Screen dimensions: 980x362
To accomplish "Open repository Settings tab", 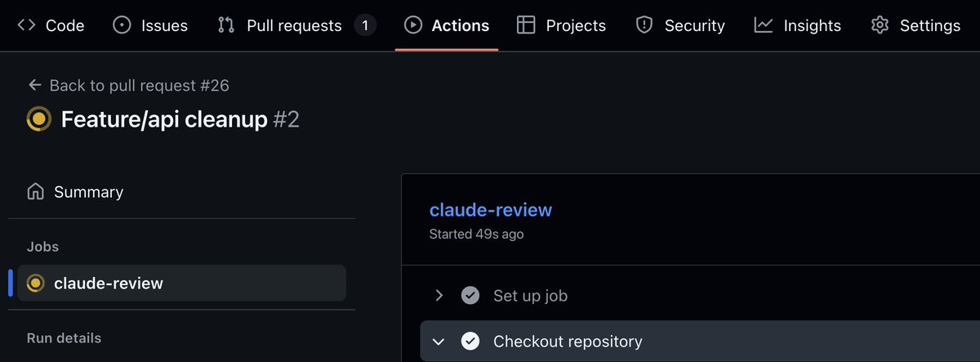I will tap(915, 25).
